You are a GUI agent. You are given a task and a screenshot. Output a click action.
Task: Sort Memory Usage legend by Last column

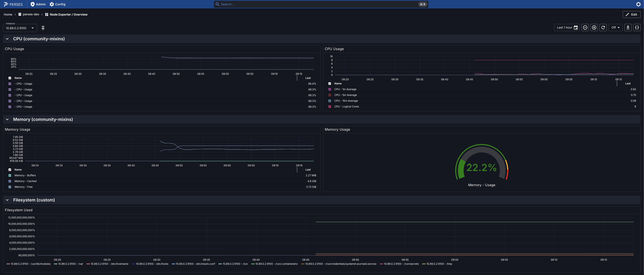(308, 170)
